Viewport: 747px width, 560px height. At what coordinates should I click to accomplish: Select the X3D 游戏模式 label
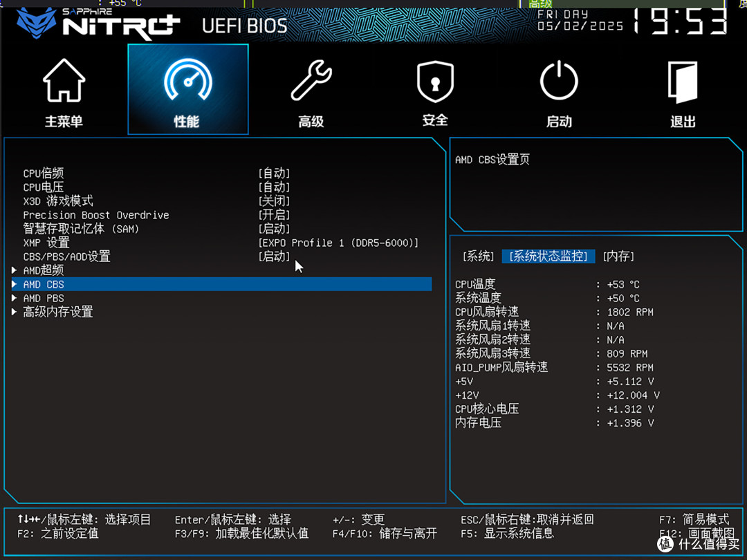(x=58, y=201)
